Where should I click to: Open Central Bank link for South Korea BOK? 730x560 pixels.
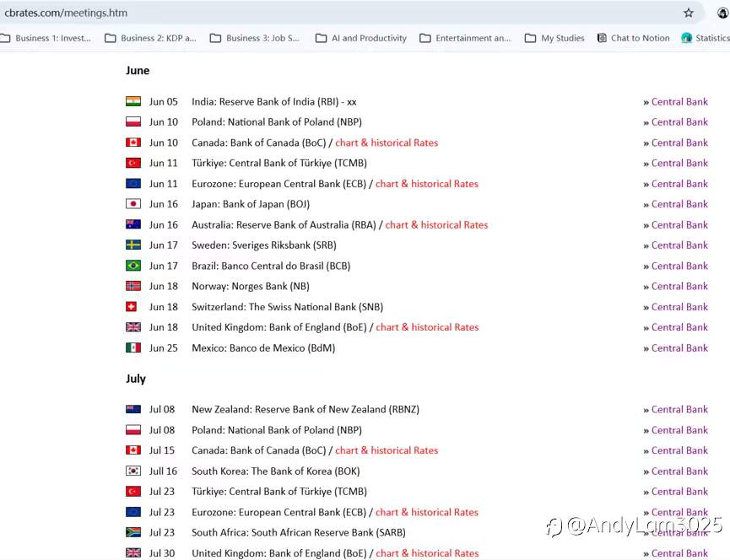coord(679,471)
